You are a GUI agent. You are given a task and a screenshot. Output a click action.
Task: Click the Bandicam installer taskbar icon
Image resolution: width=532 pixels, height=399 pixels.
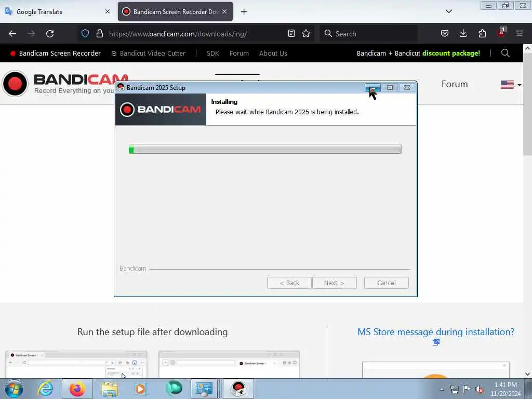pyautogui.click(x=238, y=389)
